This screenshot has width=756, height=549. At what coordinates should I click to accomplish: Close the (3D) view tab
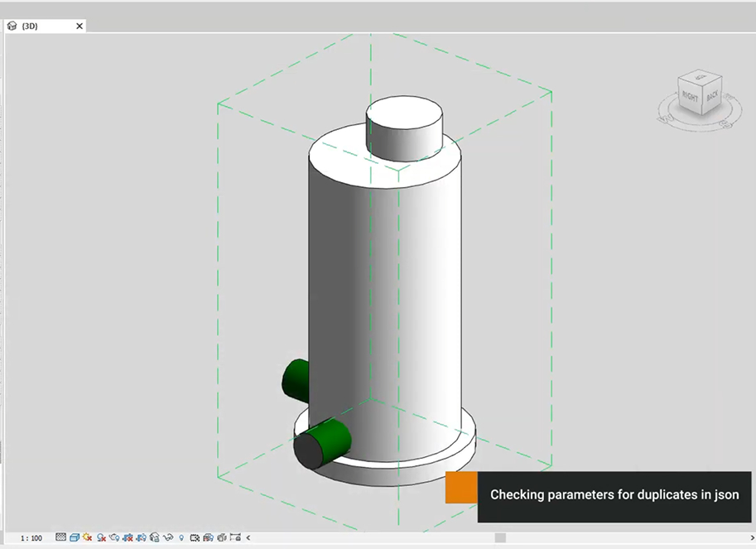pyautogui.click(x=79, y=26)
